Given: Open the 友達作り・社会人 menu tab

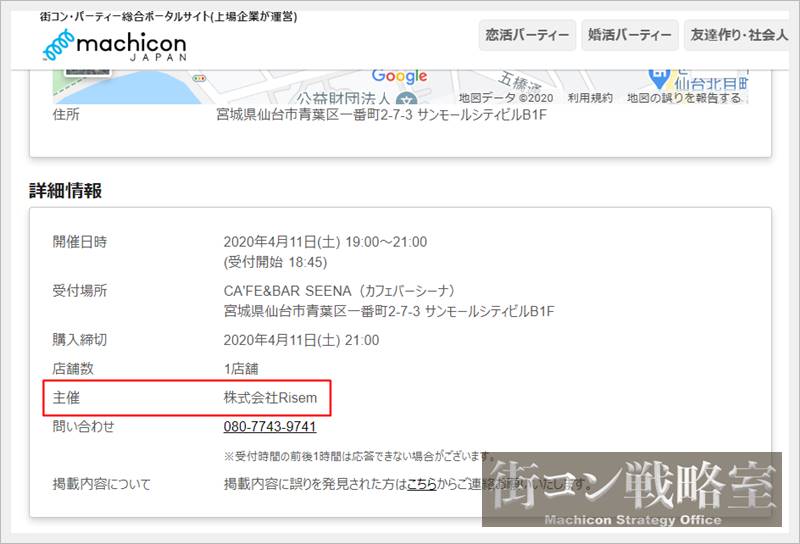Looking at the screenshot, I should coord(739,35).
